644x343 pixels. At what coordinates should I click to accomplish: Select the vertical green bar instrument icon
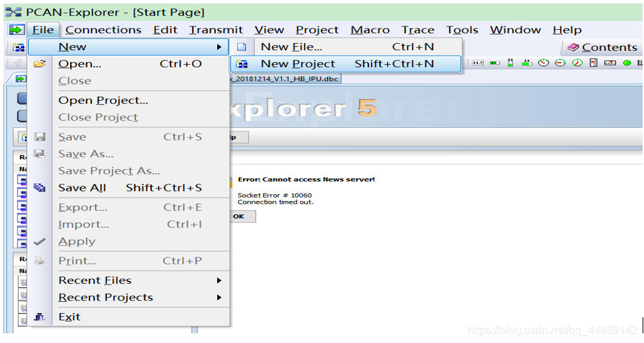coord(510,63)
